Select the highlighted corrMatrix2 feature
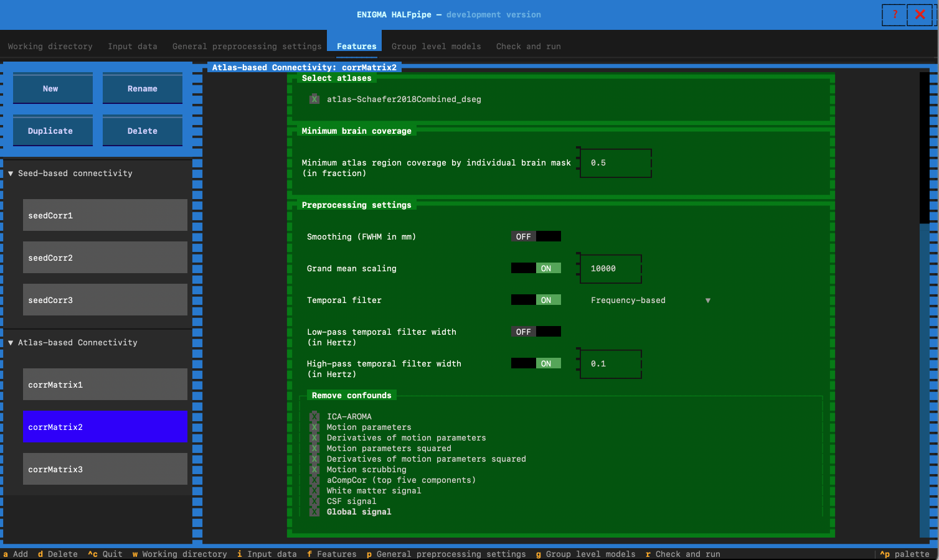This screenshot has height=560, width=939. [x=105, y=427]
